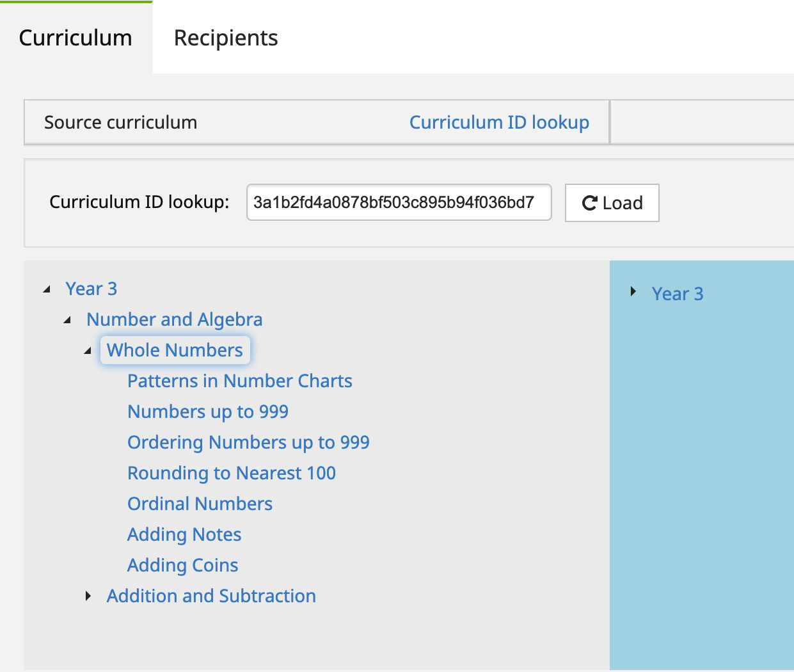The image size is (794, 672).
Task: Select the Number and Algebra item
Action: [x=174, y=320]
